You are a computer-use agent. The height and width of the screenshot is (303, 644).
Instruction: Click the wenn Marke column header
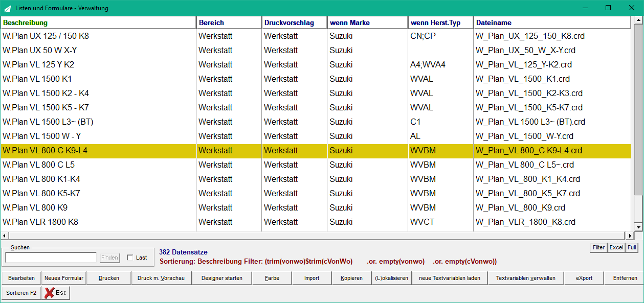click(368, 22)
